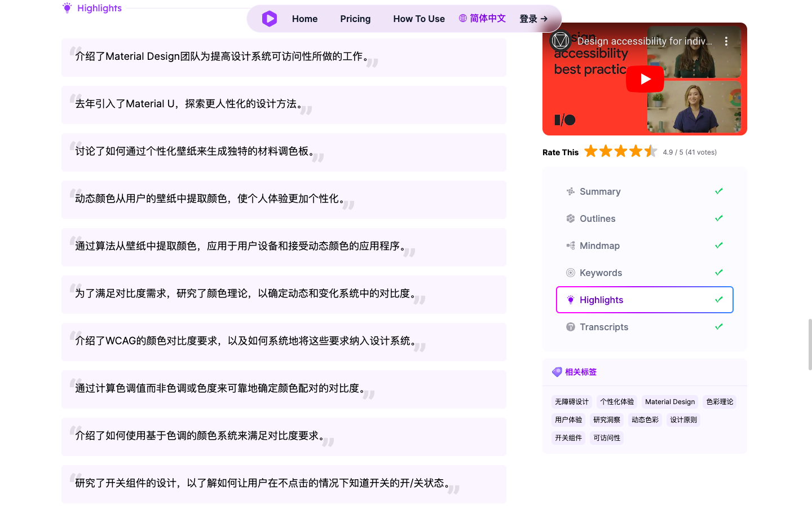Rate this video with the first star
This screenshot has width=812, height=508.
(590, 151)
